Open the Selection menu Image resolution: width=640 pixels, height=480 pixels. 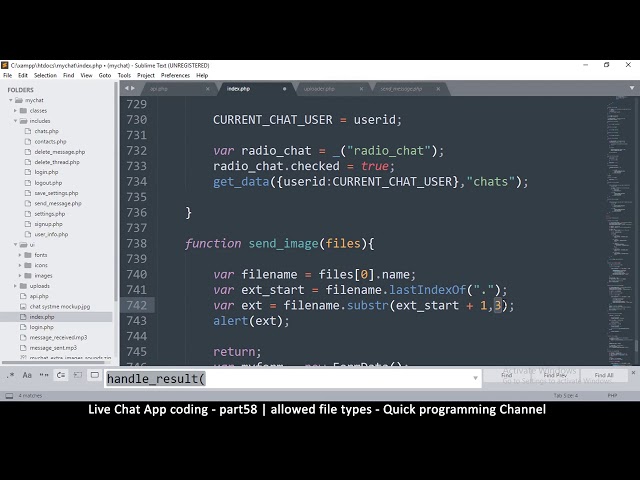coord(45,76)
